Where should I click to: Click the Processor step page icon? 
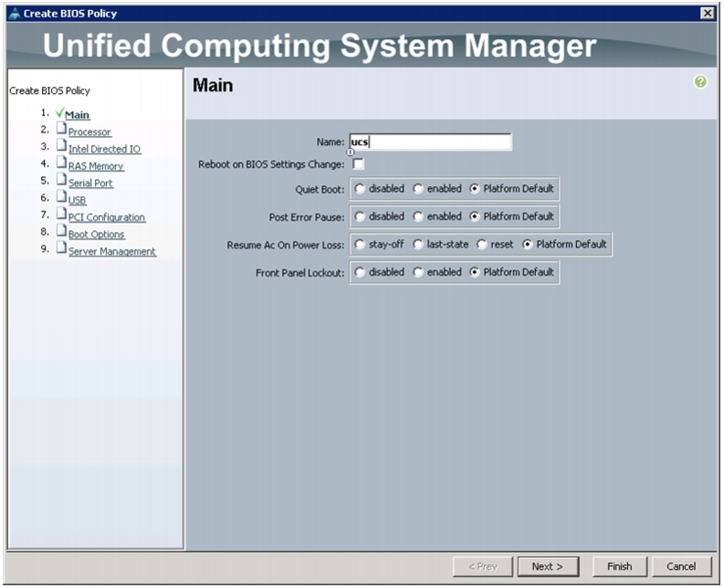[x=61, y=128]
